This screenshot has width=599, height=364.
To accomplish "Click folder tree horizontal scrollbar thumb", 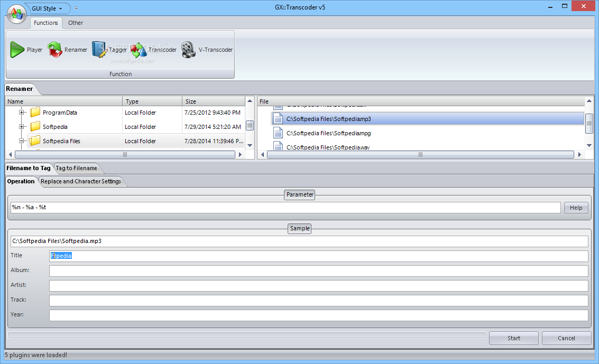I will pos(125,154).
